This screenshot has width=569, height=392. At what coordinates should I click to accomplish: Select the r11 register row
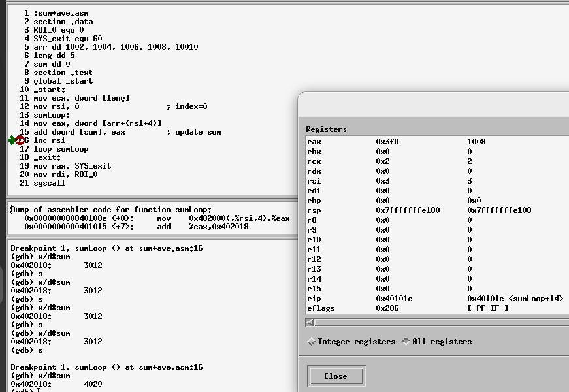(437, 250)
